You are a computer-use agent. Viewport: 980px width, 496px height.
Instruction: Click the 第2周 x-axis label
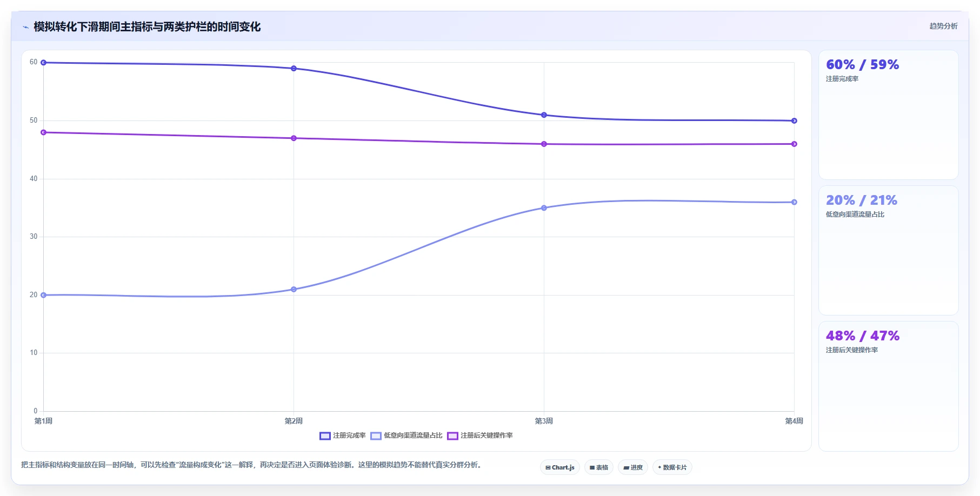point(294,421)
